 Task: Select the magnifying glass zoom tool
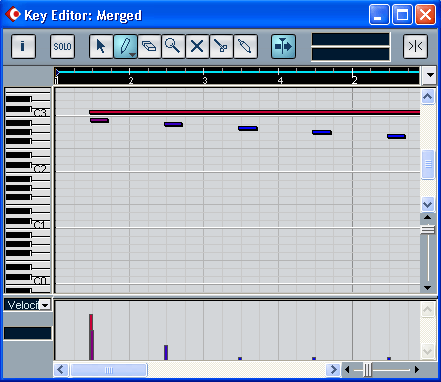point(173,46)
